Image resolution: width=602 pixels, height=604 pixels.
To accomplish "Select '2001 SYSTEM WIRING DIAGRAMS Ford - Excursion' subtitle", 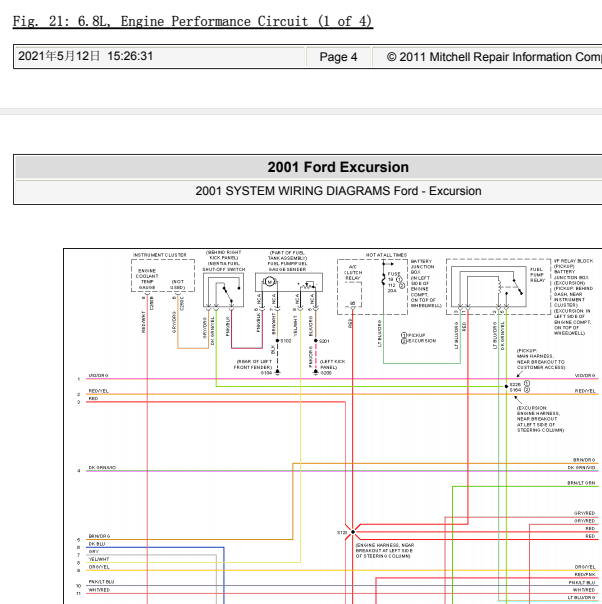I will 338,191.
